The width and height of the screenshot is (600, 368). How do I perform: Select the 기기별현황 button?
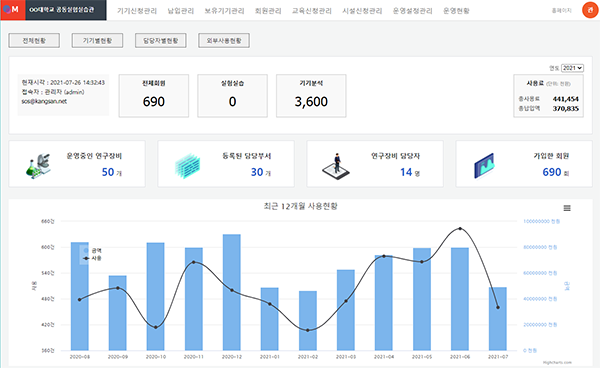pyautogui.click(x=97, y=41)
